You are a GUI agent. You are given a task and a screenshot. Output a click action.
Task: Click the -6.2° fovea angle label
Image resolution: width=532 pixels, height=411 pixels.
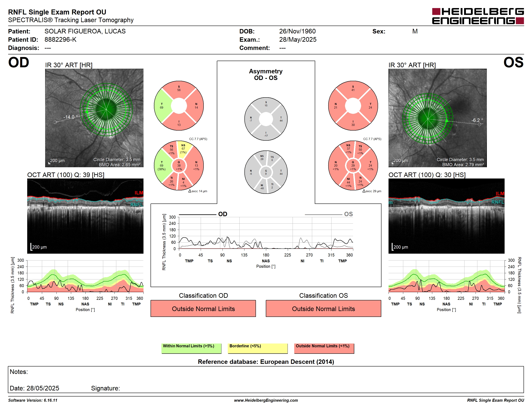click(477, 120)
